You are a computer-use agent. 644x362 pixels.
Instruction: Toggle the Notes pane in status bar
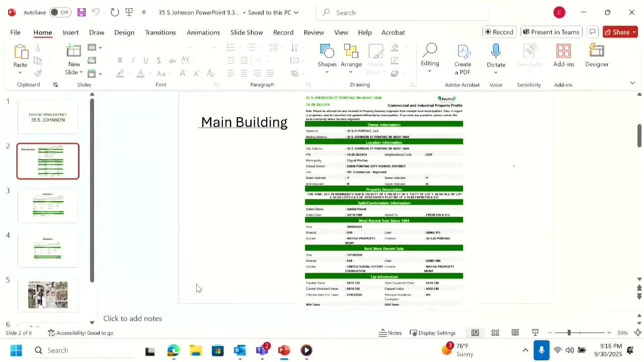pos(390,333)
